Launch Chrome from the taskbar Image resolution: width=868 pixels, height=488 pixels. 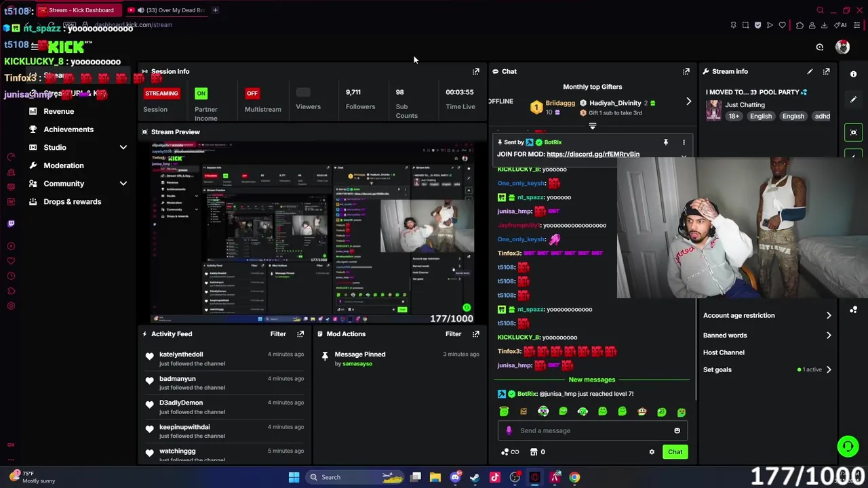tap(574, 477)
